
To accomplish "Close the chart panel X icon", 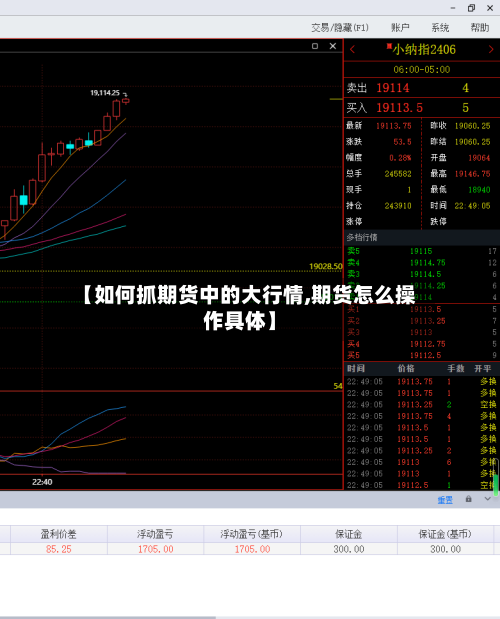I will [x=333, y=46].
